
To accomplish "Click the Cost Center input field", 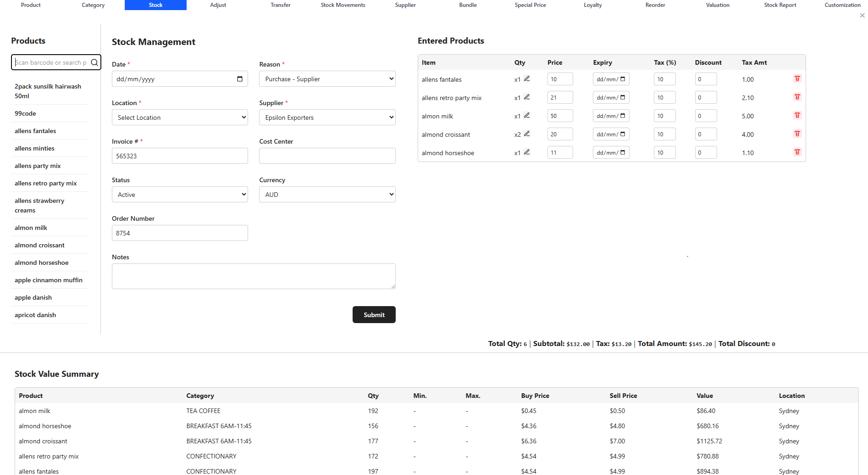I will point(327,156).
